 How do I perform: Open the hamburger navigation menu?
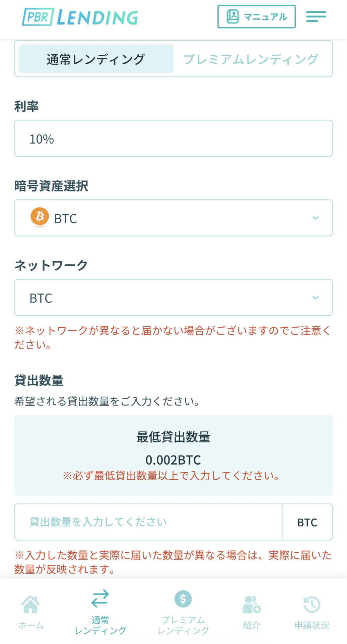tap(315, 16)
